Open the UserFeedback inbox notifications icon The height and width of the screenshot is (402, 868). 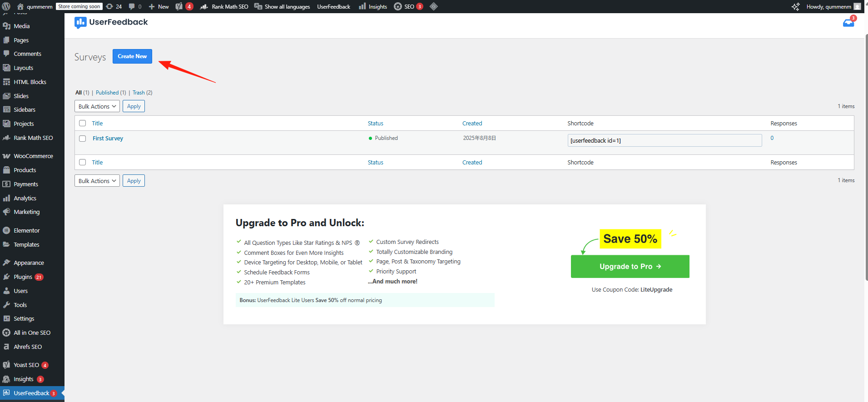(x=848, y=23)
